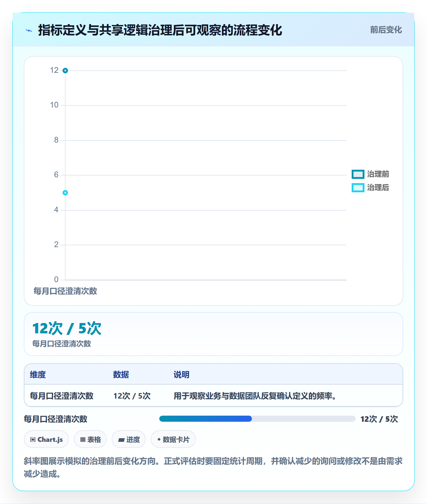Click the lightning bolt icon in header
Image resolution: width=427 pixels, height=504 pixels.
pyautogui.click(x=29, y=30)
